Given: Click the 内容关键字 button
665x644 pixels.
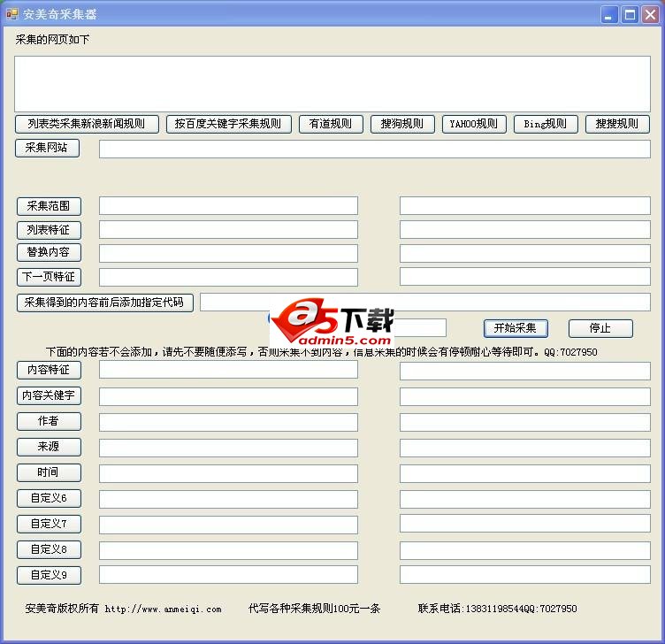Looking at the screenshot, I should tap(49, 395).
